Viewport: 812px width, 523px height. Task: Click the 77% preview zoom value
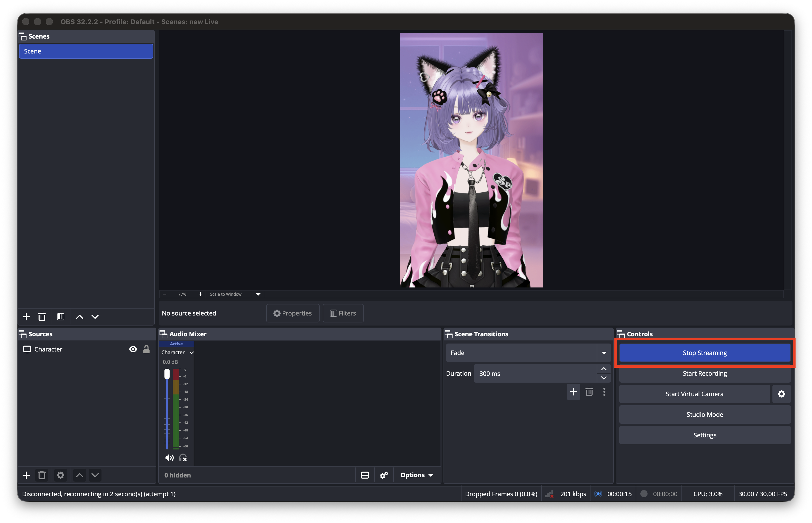coord(182,294)
